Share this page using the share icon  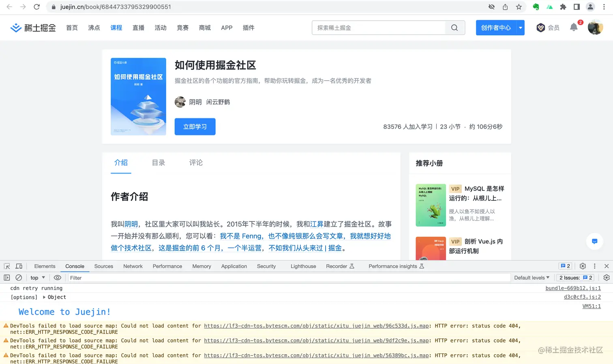click(x=505, y=7)
